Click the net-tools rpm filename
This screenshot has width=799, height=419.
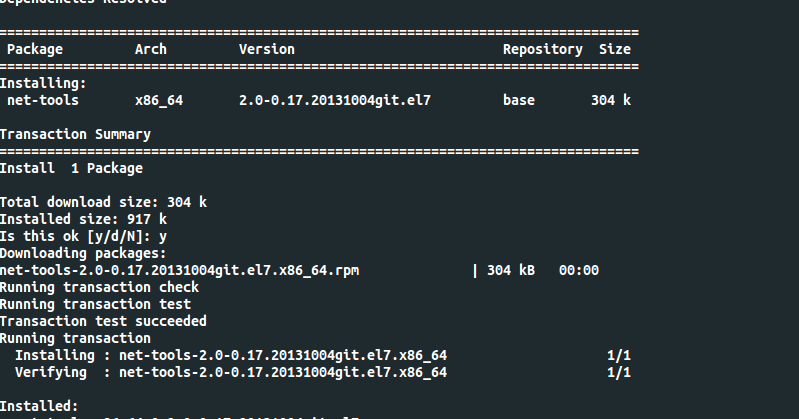pyautogui.click(x=179, y=271)
